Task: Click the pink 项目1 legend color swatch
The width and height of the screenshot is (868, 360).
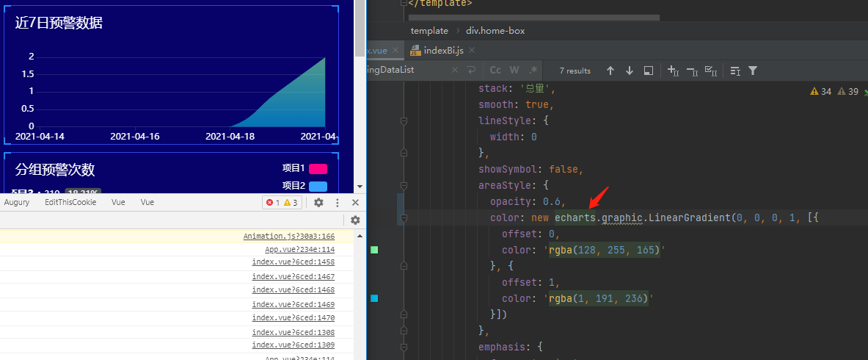Action: (x=318, y=169)
